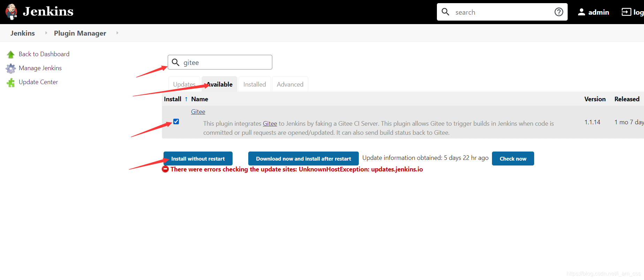Open Manage Jenkins link
The width and height of the screenshot is (644, 280).
pyautogui.click(x=40, y=68)
